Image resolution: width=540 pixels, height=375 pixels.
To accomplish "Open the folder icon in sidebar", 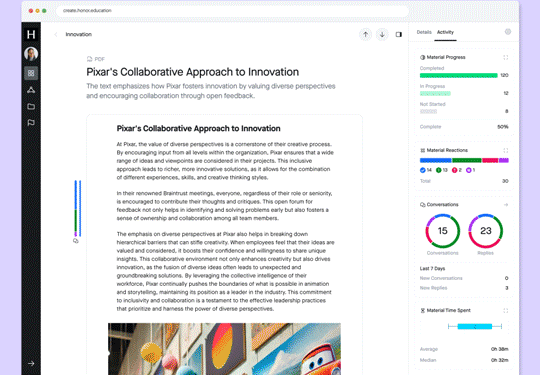I will click(x=31, y=106).
